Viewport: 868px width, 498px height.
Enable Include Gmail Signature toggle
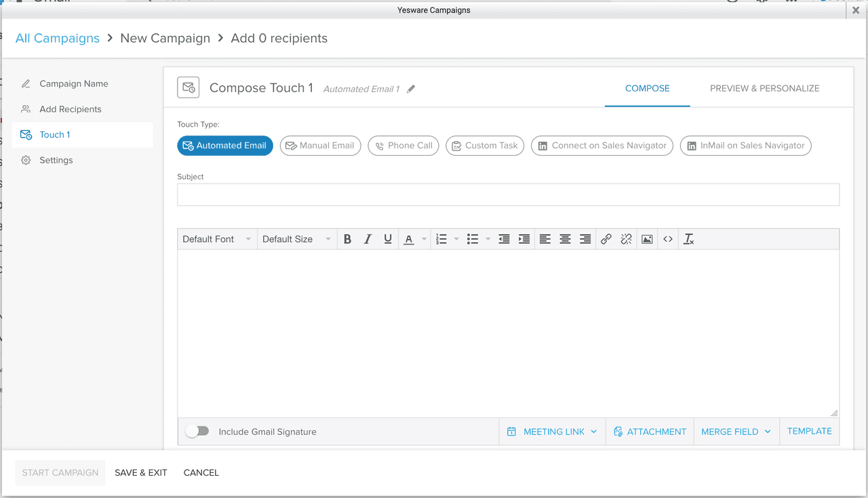tap(197, 432)
